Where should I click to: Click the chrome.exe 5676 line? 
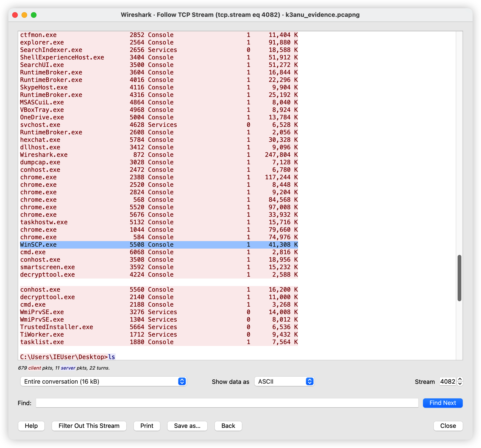(159, 215)
